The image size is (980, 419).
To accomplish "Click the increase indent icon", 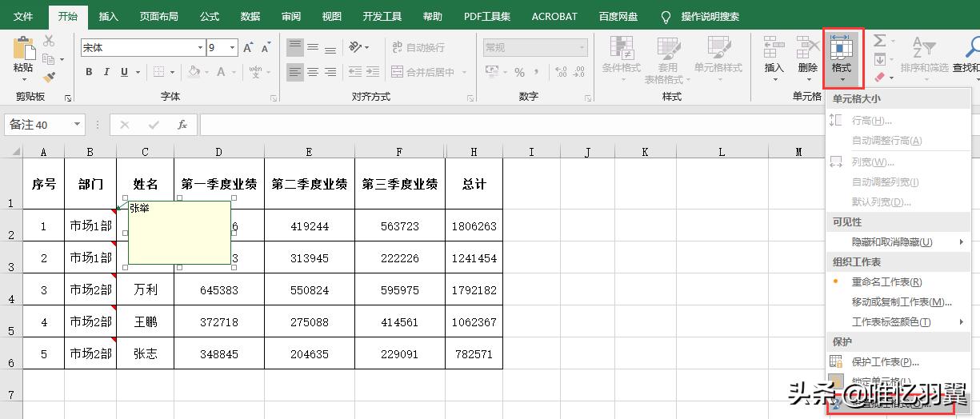I will click(x=371, y=72).
